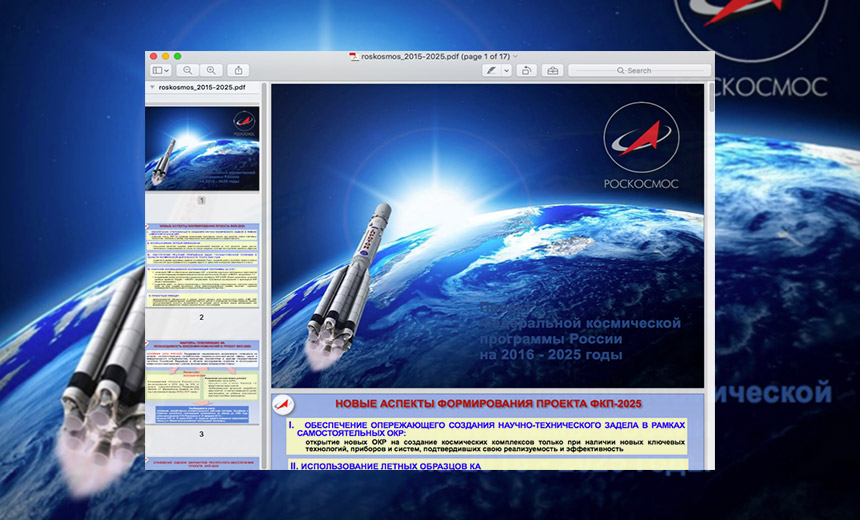Close the Preview window with red button
This screenshot has width=860, height=520.
pos(154,56)
